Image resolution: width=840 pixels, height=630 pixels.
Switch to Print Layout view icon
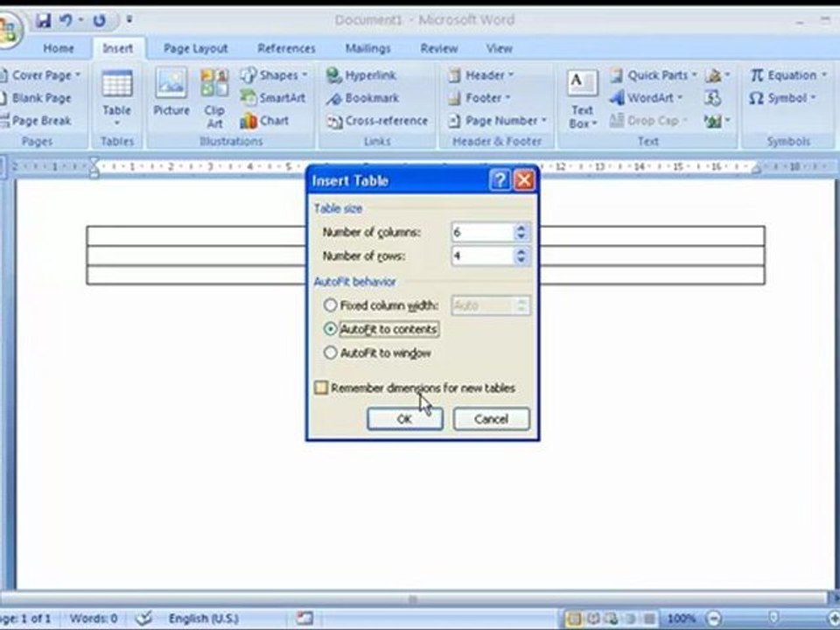574,619
